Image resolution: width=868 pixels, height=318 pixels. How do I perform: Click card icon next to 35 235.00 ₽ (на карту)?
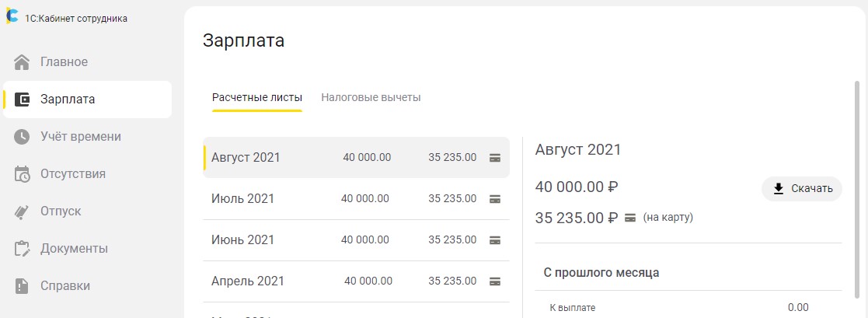click(630, 218)
